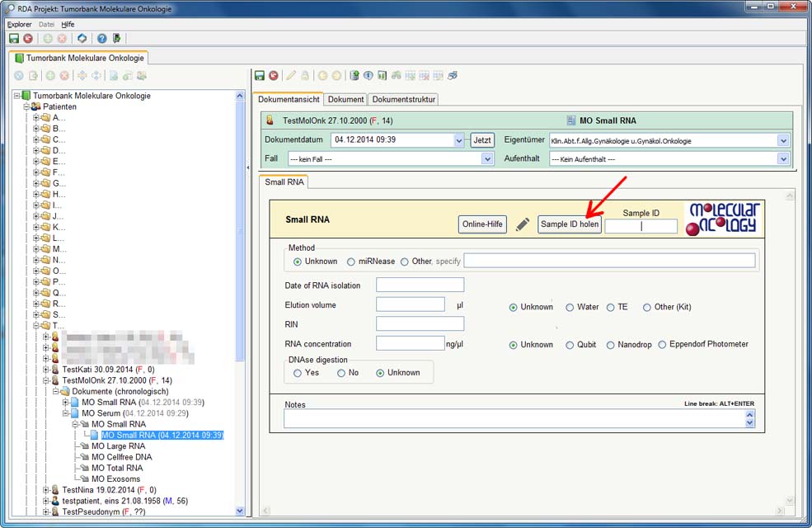Click the exit door icon in main toolbar

(117, 39)
